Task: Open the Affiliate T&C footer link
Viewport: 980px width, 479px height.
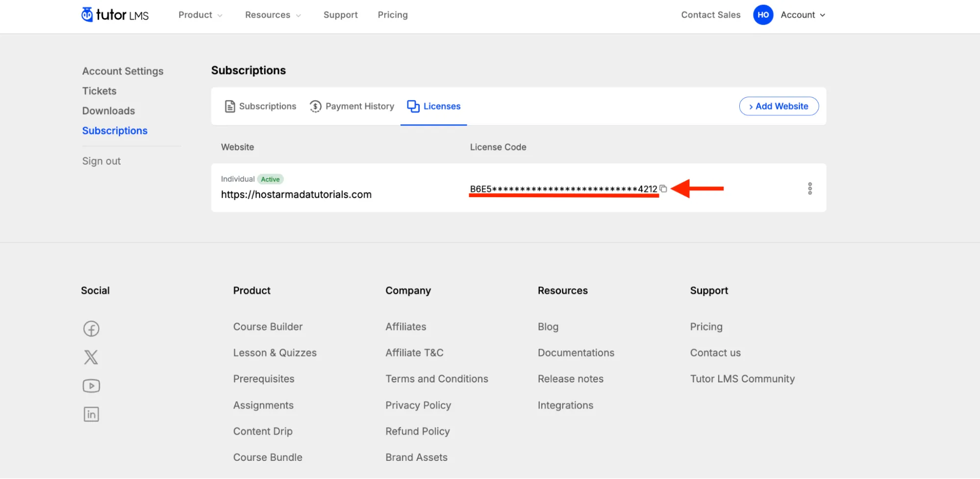Action: [414, 353]
